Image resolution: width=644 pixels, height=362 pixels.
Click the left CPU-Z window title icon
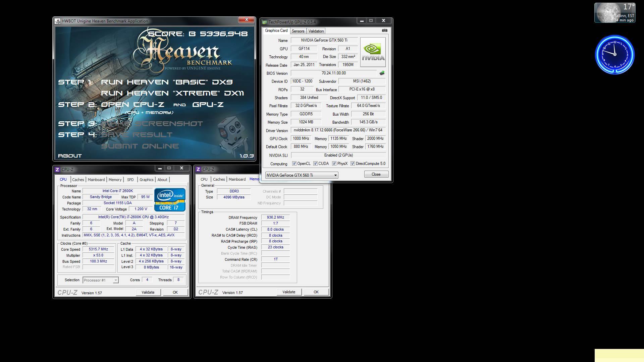tap(57, 170)
